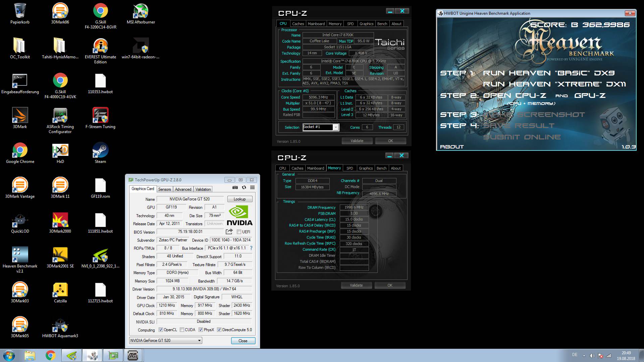Click OK in the bottom CPU-Z Memory window
Image resolution: width=644 pixels, height=362 pixels.
[390, 285]
